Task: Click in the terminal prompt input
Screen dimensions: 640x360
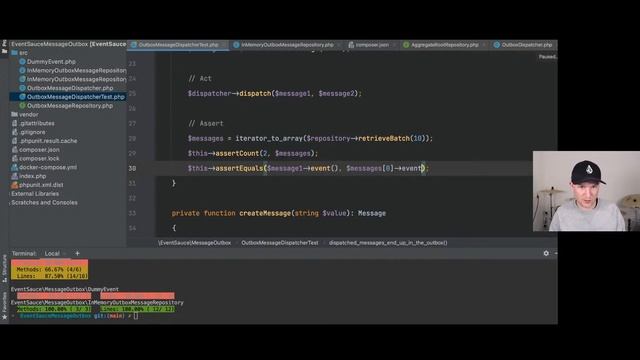Action: tap(136, 316)
